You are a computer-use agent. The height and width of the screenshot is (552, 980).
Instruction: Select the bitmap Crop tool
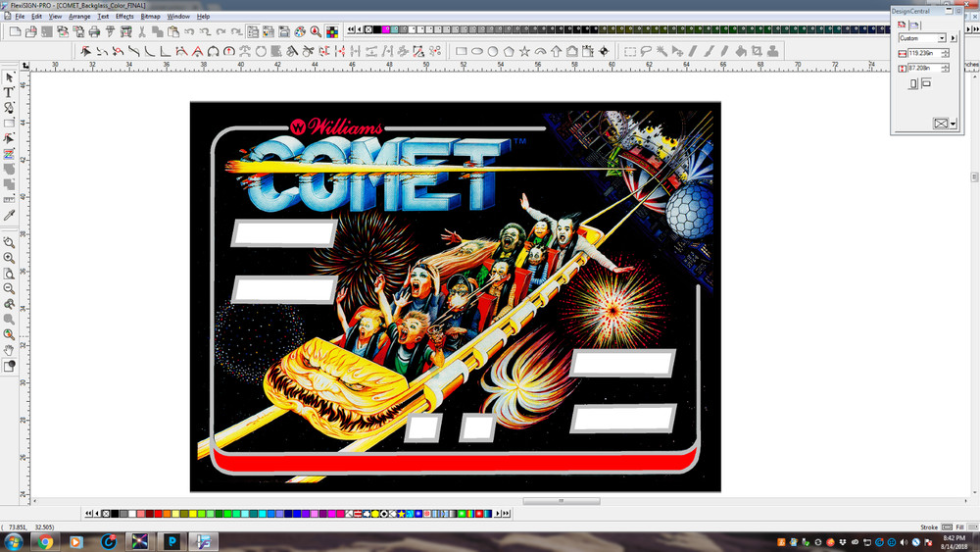click(x=757, y=51)
